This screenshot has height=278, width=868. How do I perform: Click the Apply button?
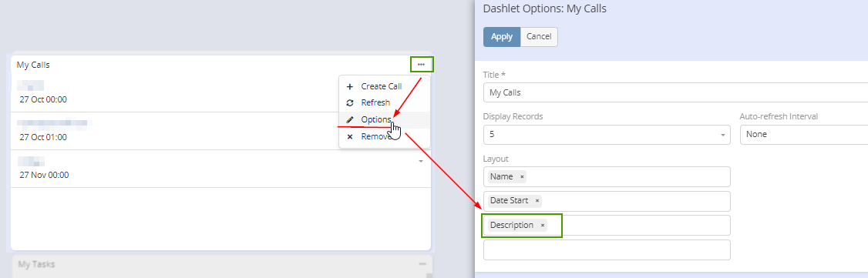pyautogui.click(x=502, y=36)
